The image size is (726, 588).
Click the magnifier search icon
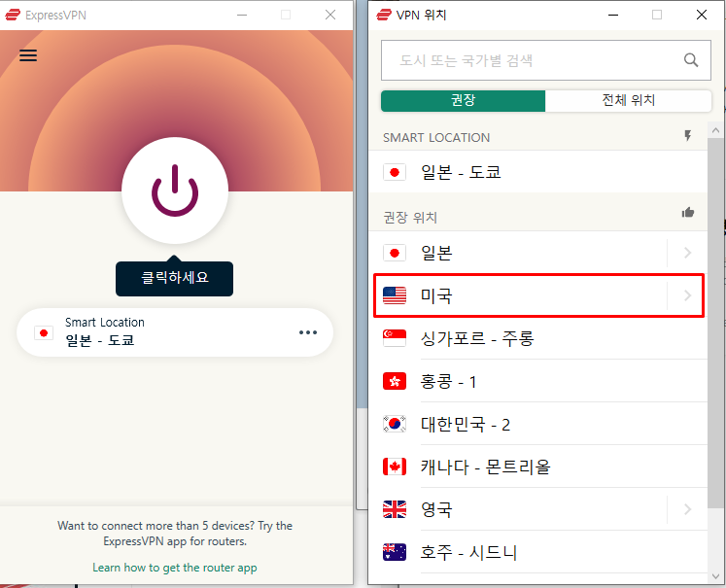pyautogui.click(x=691, y=60)
